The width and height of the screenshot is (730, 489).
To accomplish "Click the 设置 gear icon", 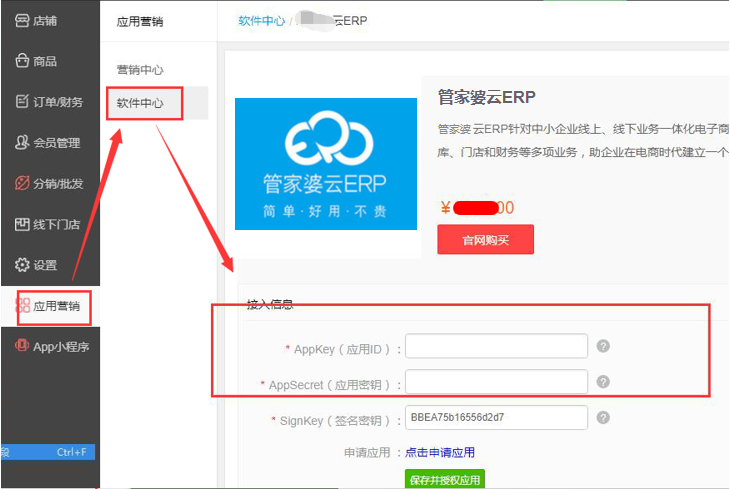I will tap(22, 265).
